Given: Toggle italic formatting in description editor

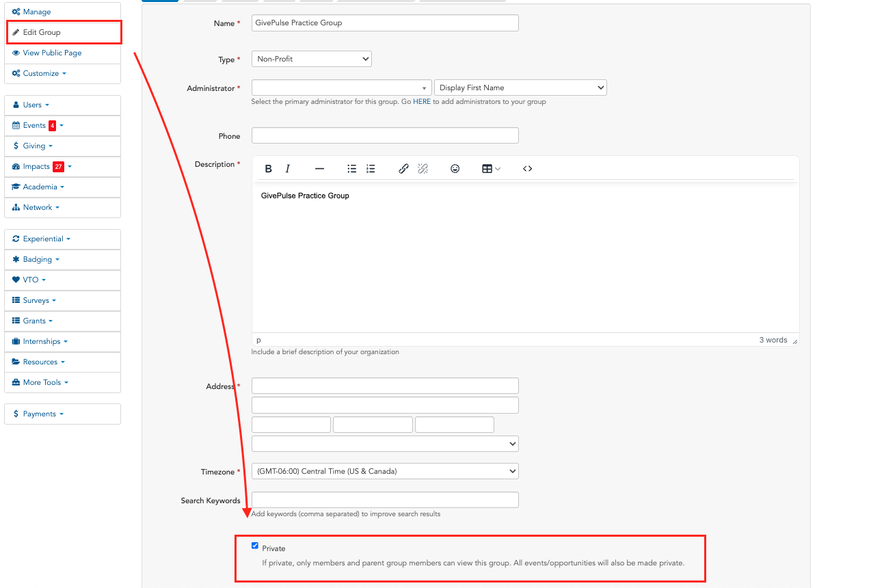Looking at the screenshot, I should tap(288, 169).
